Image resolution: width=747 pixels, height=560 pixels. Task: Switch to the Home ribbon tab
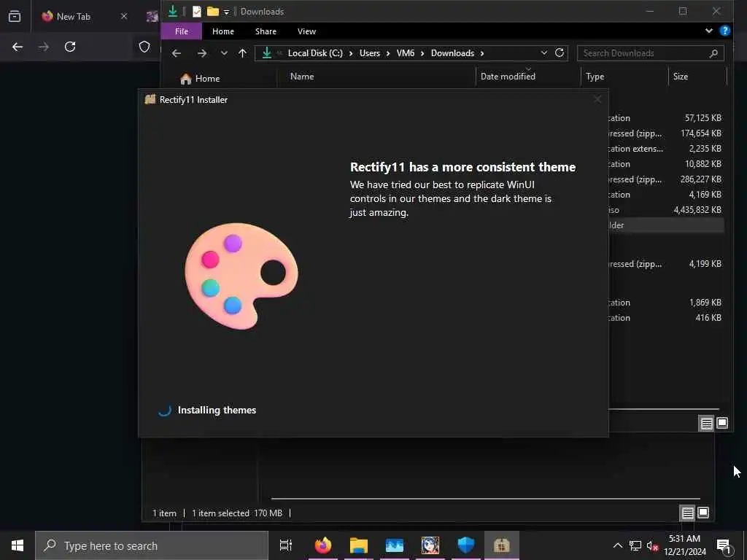(223, 31)
